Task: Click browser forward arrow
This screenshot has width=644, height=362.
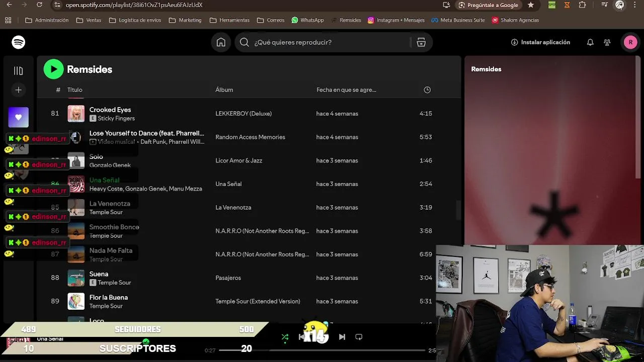Action: pos(24,5)
